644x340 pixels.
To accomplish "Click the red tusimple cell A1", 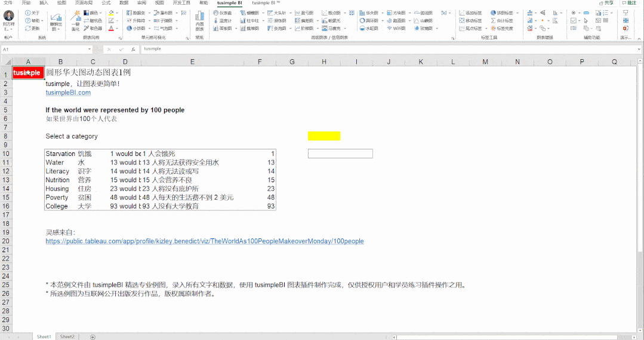I will (28, 73).
